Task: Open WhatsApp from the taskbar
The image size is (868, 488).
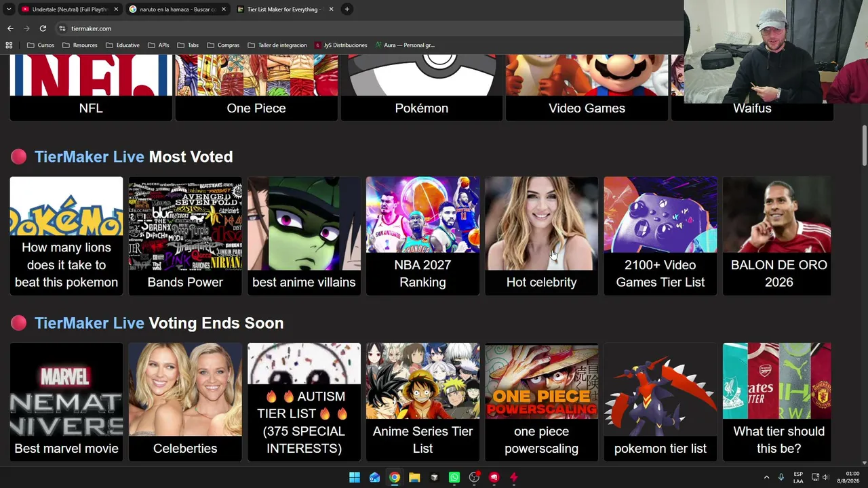Action: tap(454, 477)
